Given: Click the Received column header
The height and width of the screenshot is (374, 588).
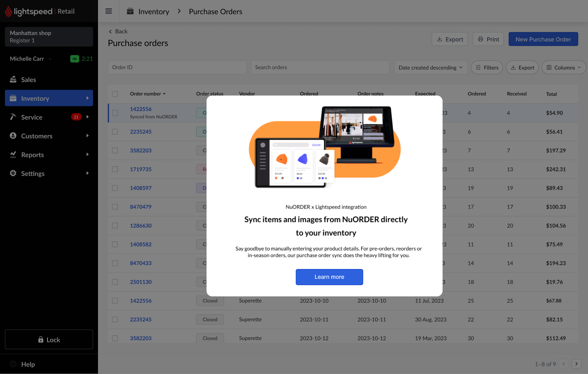Looking at the screenshot, I should [516, 94].
